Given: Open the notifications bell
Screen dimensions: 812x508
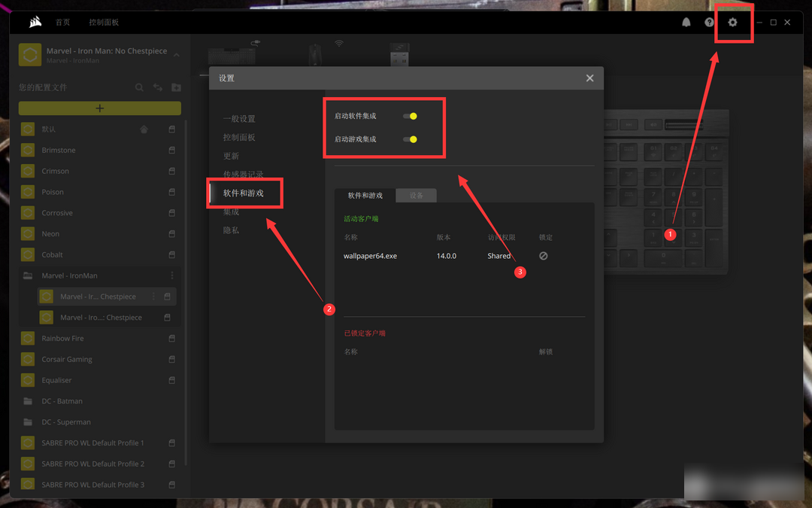Looking at the screenshot, I should tap(686, 23).
